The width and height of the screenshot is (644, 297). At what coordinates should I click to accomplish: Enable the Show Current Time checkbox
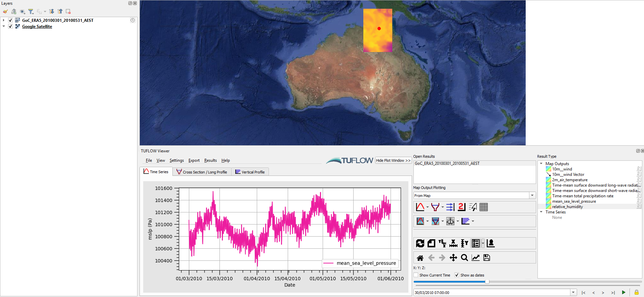pyautogui.click(x=416, y=275)
